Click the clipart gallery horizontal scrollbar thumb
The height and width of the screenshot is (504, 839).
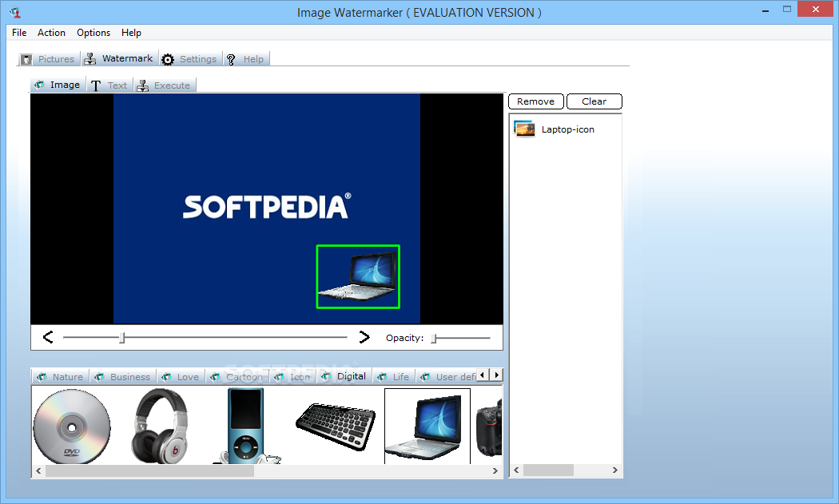point(150,470)
